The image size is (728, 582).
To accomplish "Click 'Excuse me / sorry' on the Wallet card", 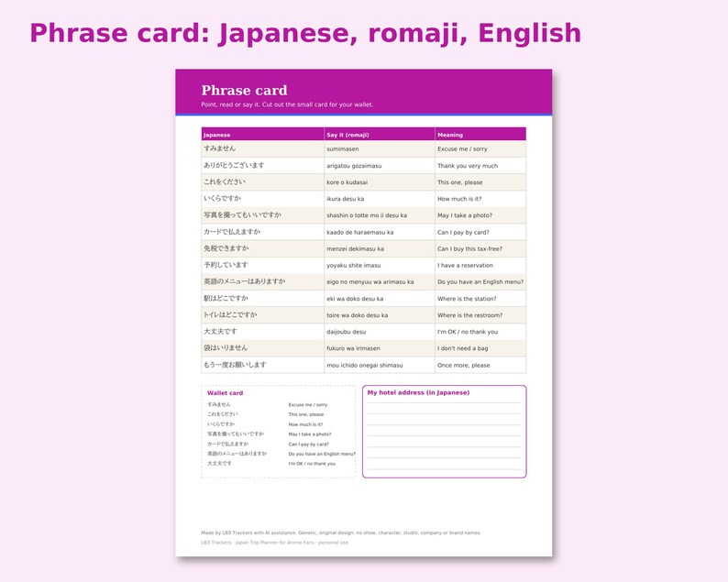I will 307,405.
